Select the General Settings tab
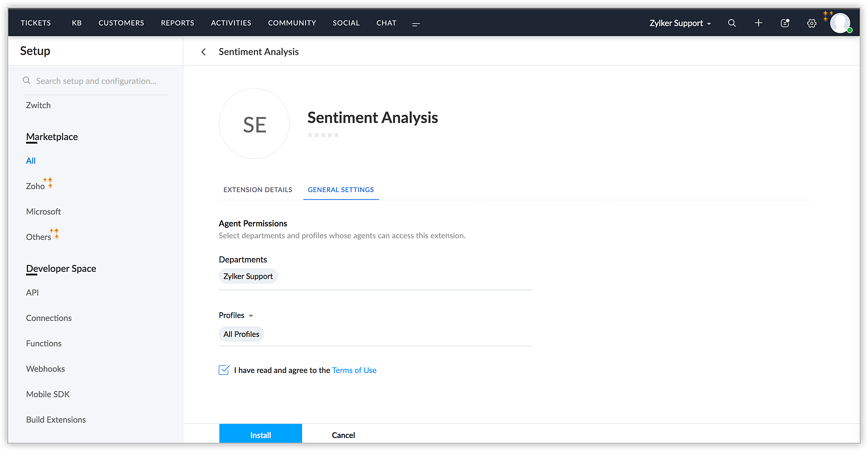 tap(341, 190)
